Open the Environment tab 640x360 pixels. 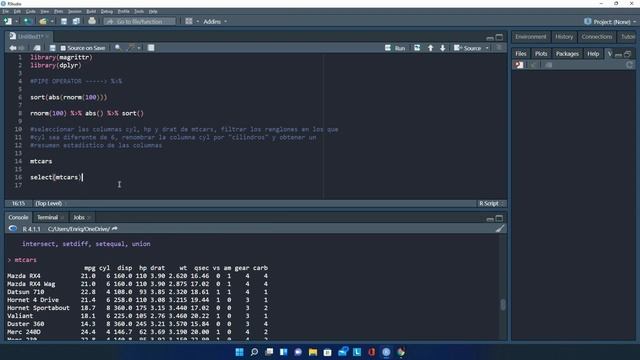[x=530, y=37]
